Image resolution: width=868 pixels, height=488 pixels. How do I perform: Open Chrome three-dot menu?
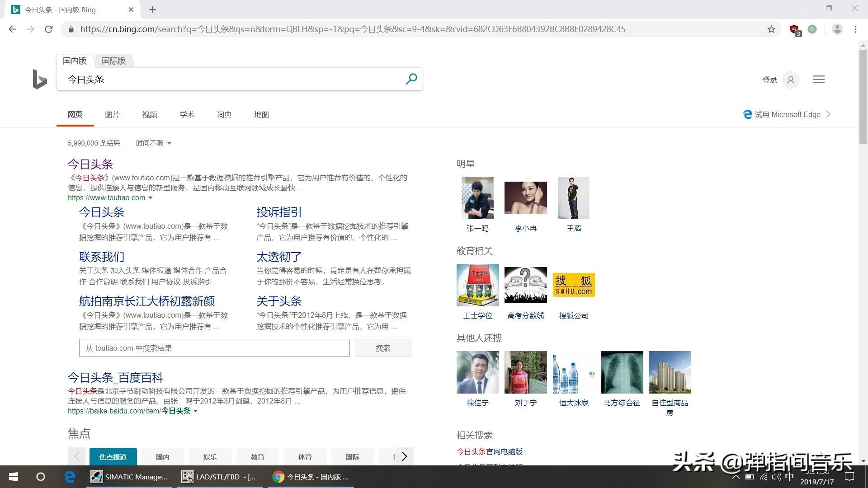tap(855, 29)
